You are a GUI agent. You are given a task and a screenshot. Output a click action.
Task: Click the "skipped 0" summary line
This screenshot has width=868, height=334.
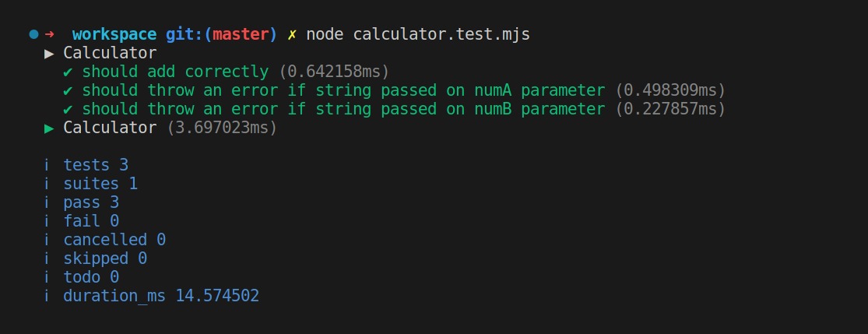pyautogui.click(x=105, y=258)
